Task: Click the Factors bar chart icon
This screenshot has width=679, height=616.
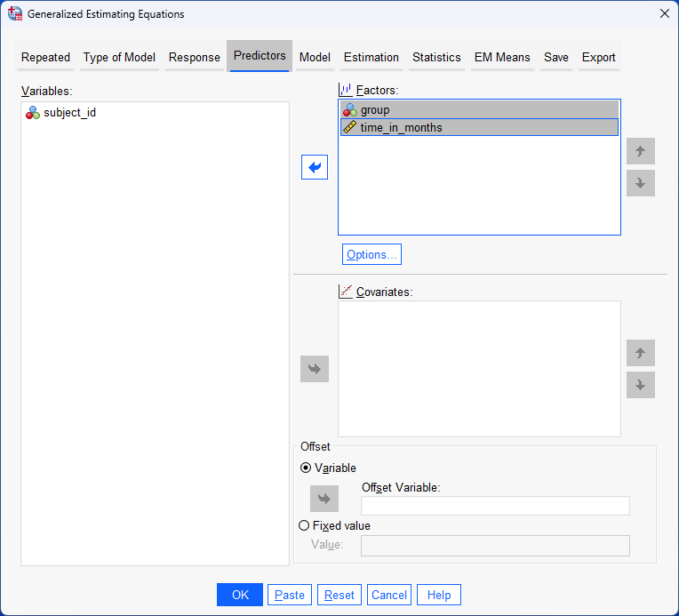Action: click(345, 90)
